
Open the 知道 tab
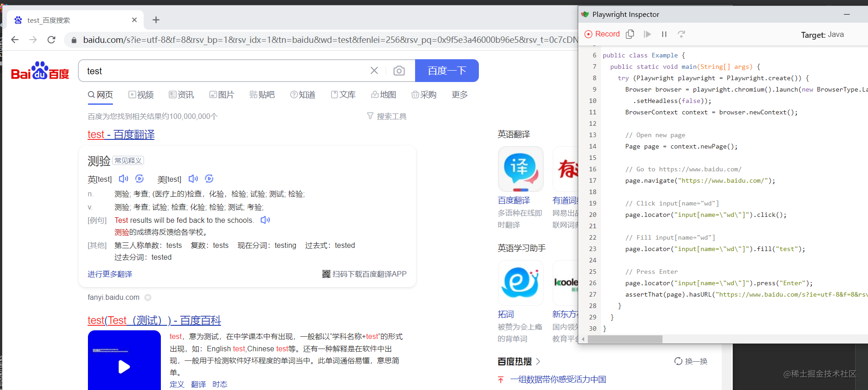[x=303, y=95]
